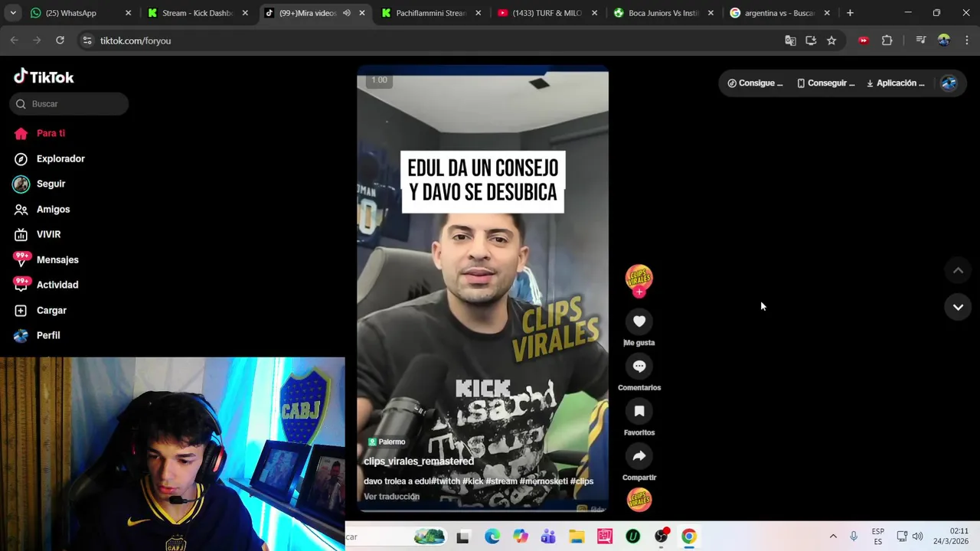Screen dimensions: 980x551
Task: Open the profile avatar at top right
Action: coord(949,83)
